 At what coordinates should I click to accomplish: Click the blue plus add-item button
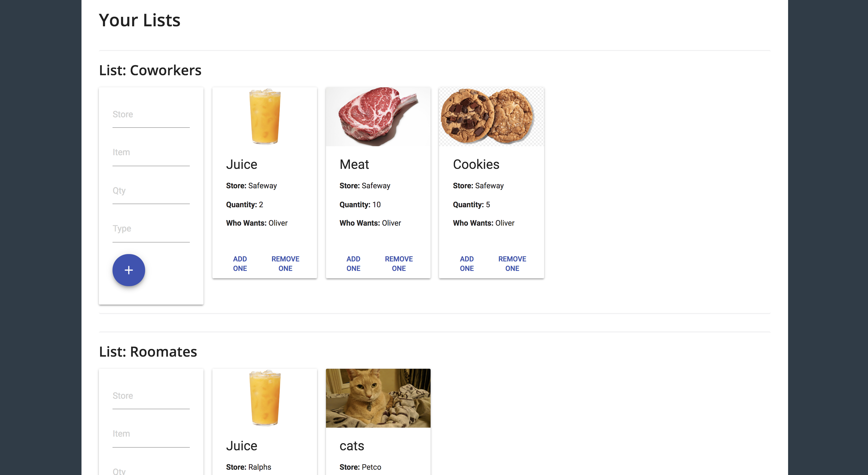tap(128, 270)
